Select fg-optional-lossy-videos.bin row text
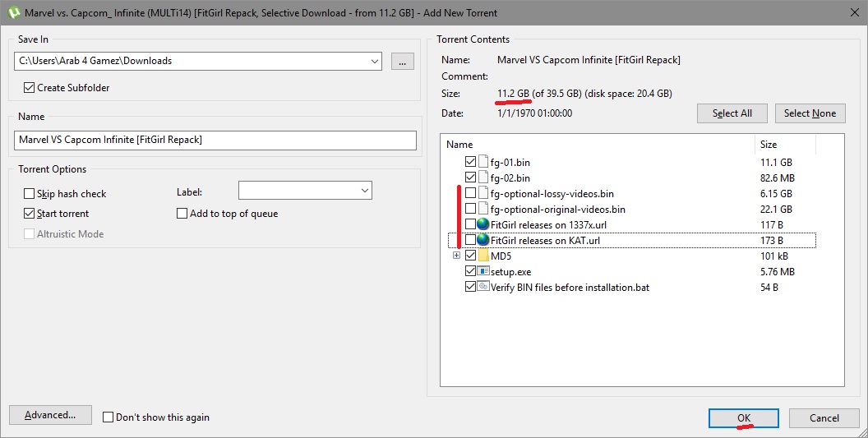Image resolution: width=868 pixels, height=438 pixels. [552, 194]
